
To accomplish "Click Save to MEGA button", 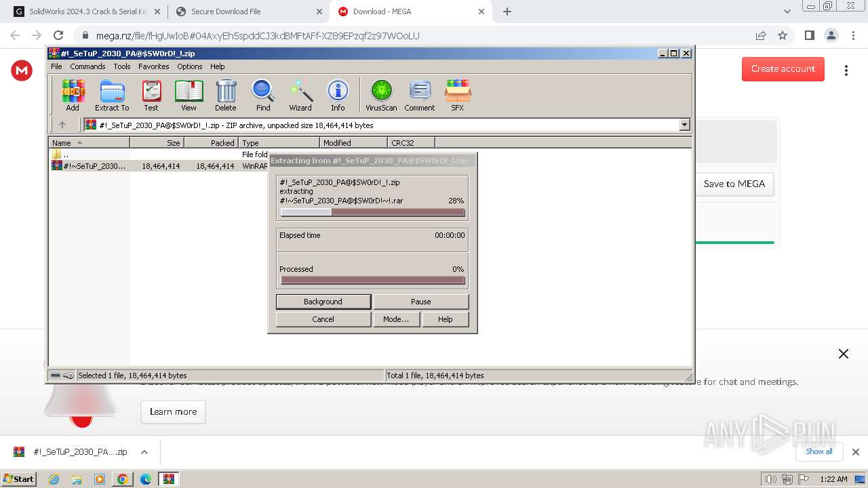I will tap(734, 184).
